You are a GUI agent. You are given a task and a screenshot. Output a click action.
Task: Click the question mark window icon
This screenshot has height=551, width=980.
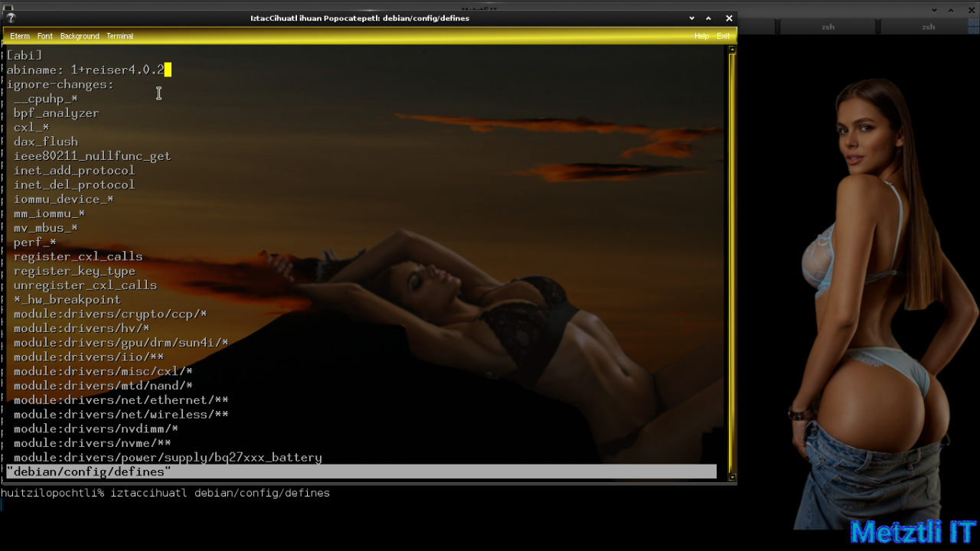coord(11,18)
